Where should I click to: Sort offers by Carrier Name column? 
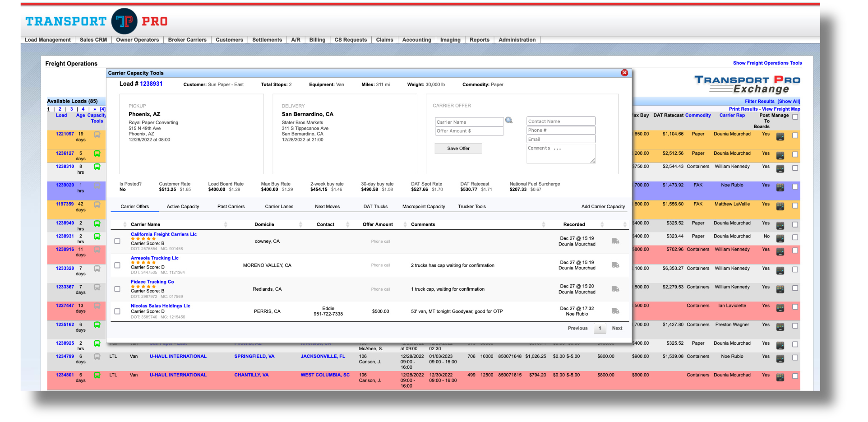coord(145,224)
